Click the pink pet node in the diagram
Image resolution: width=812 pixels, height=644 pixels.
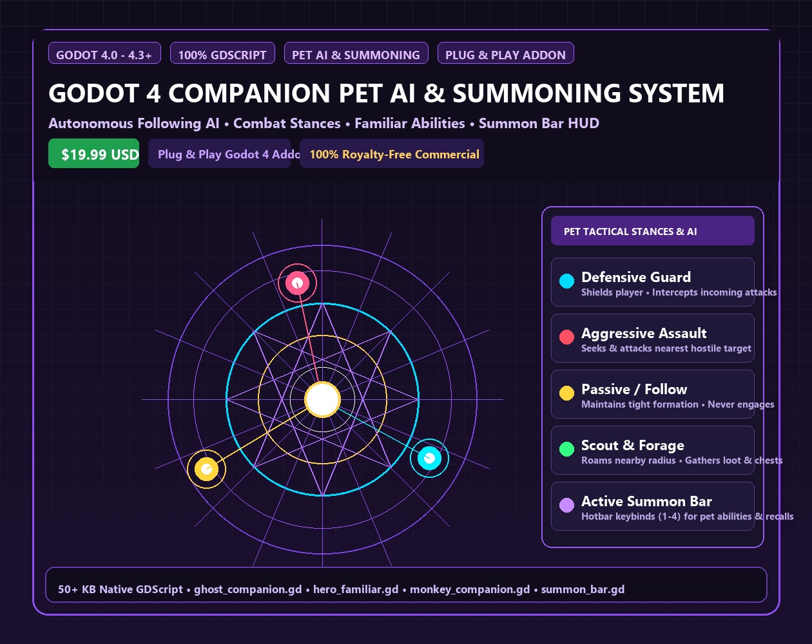point(297,283)
